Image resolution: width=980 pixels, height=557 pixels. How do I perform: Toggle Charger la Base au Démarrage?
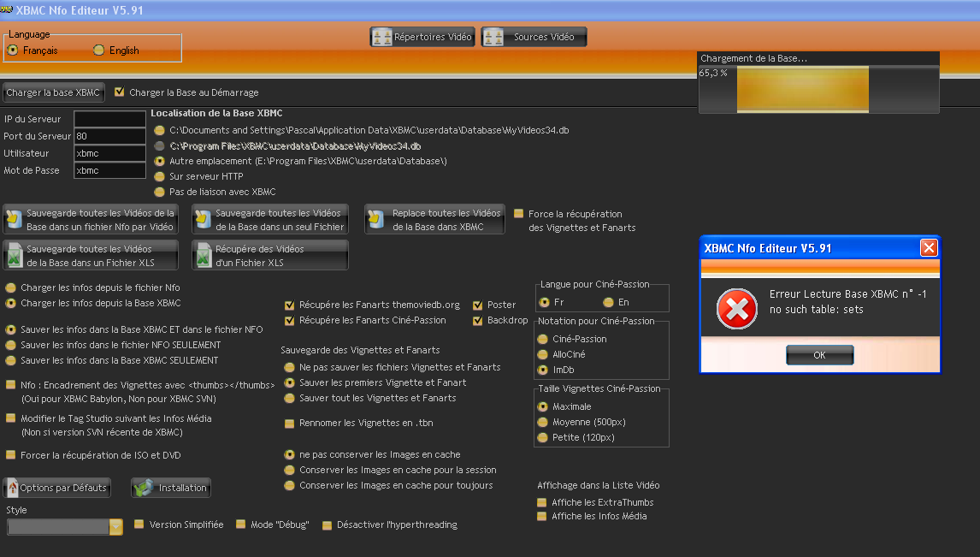(120, 92)
